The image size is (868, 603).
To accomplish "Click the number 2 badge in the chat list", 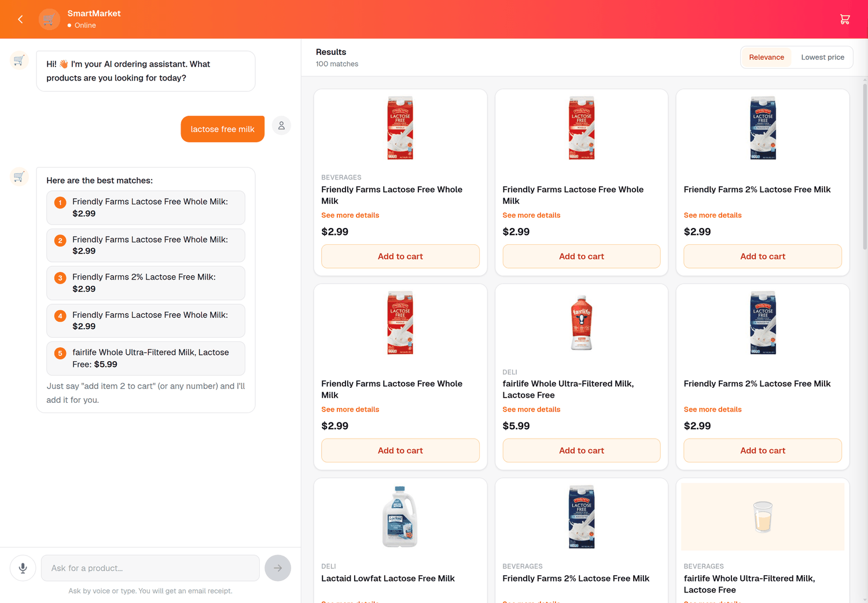I will click(x=60, y=241).
